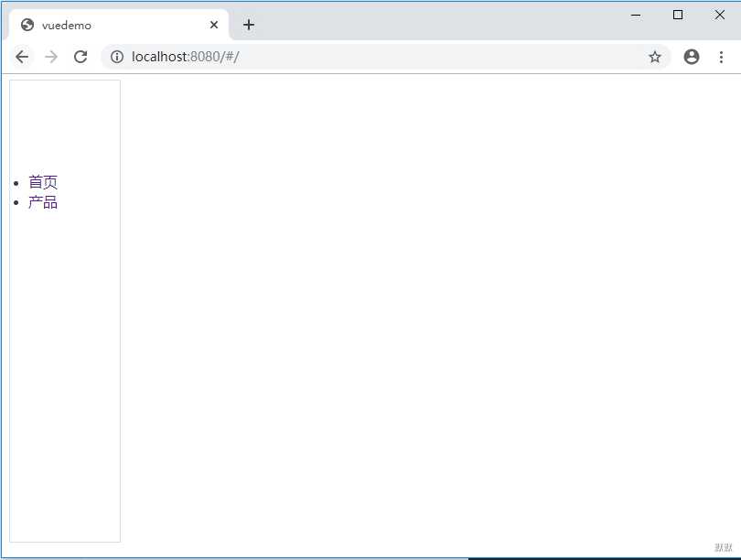Close the vuedemo tab
This screenshot has height=560, width=741.
[214, 25]
